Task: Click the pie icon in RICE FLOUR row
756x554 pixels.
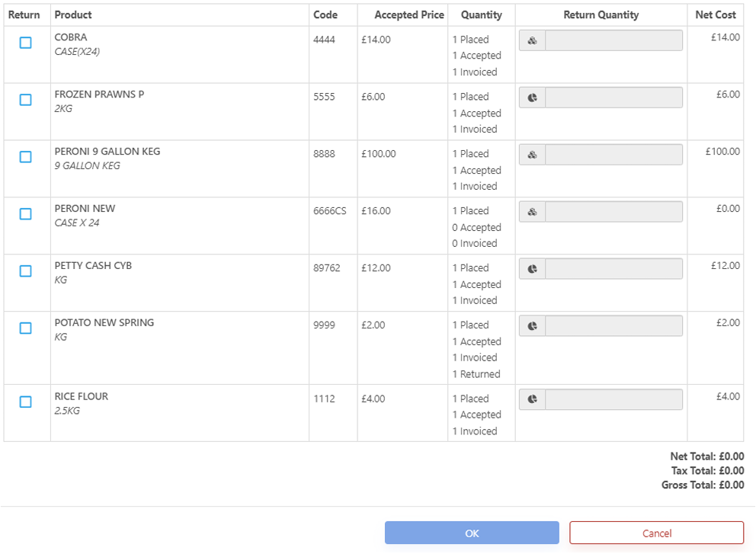Action: click(532, 399)
